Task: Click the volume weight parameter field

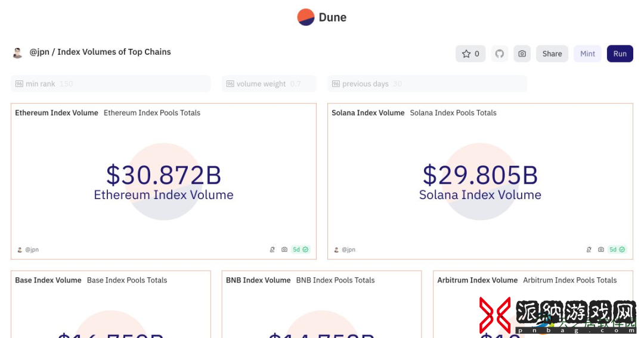Action: point(269,84)
